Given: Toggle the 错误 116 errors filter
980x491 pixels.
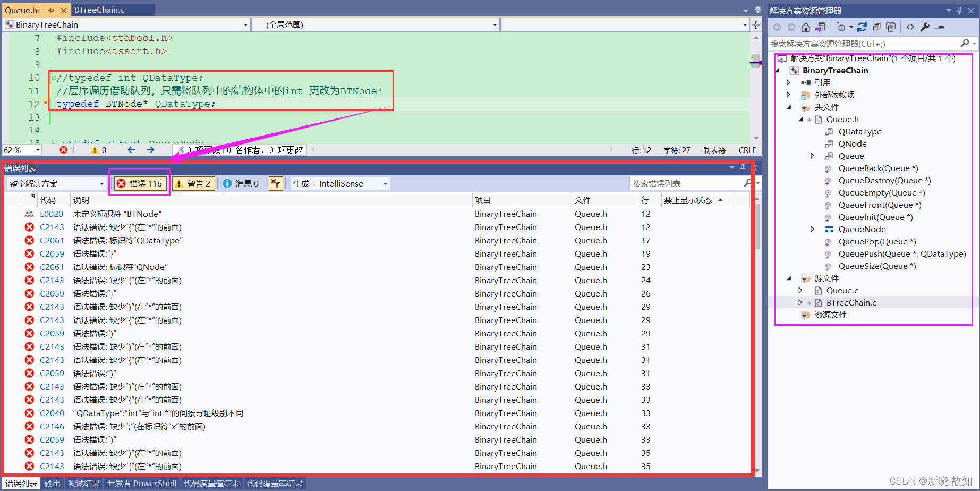Looking at the screenshot, I should 139,183.
